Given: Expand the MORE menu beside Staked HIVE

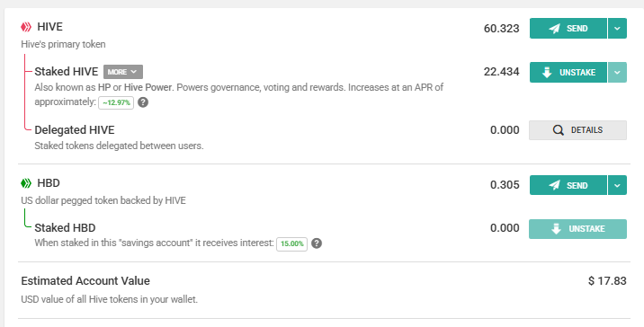Looking at the screenshot, I should 123,72.
